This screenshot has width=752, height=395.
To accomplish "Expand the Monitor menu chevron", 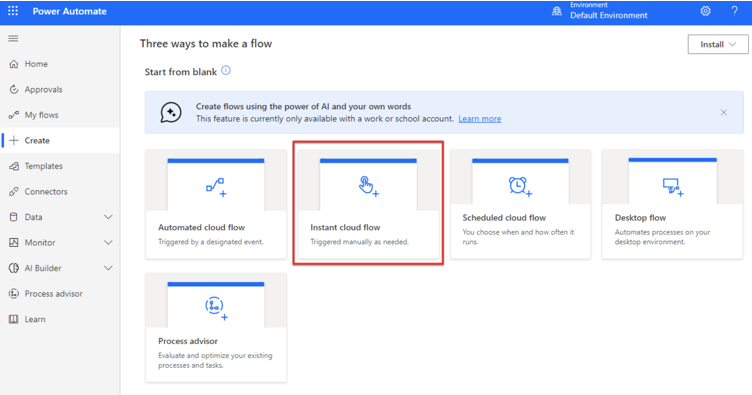I will pos(108,243).
